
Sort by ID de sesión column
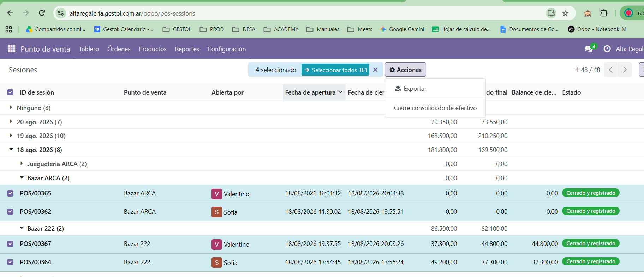(37, 92)
